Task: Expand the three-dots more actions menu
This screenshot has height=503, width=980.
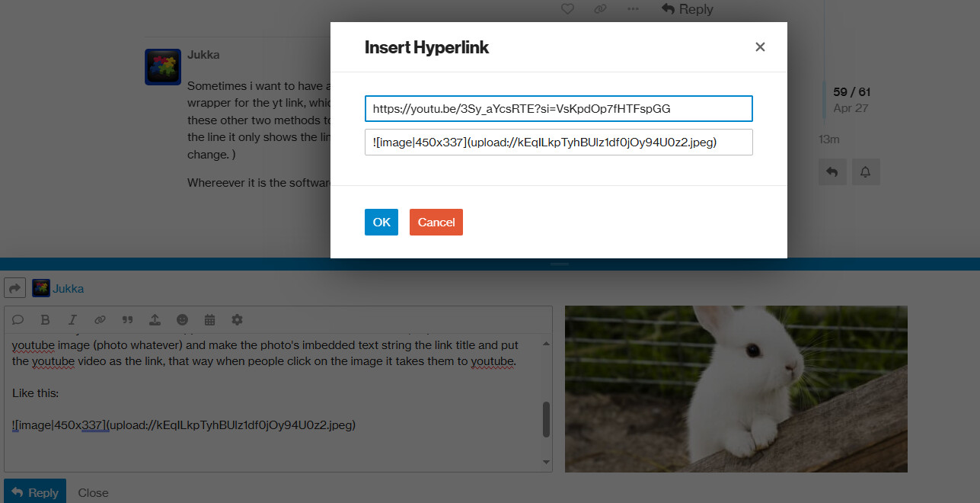Action: pyautogui.click(x=633, y=9)
